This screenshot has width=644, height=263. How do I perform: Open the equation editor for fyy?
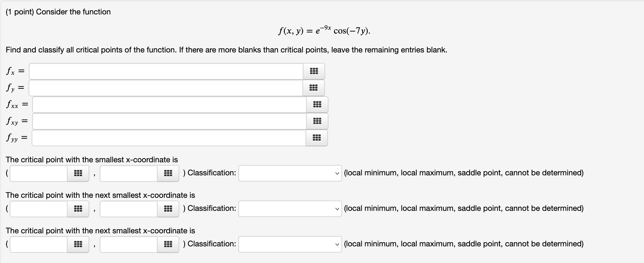click(x=317, y=138)
